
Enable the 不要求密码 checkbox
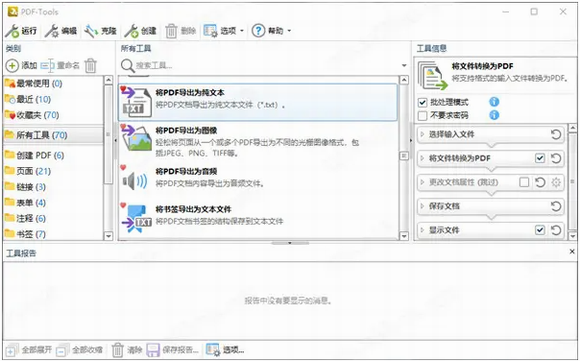[x=422, y=116]
